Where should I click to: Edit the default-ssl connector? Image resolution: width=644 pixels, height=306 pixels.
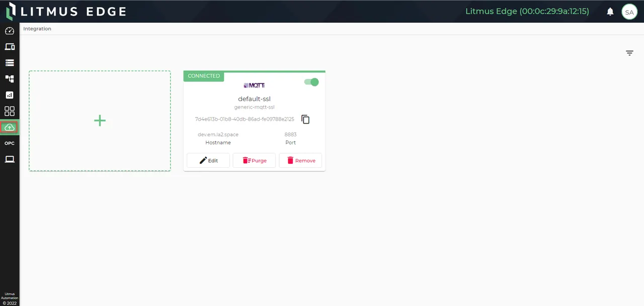(x=208, y=160)
